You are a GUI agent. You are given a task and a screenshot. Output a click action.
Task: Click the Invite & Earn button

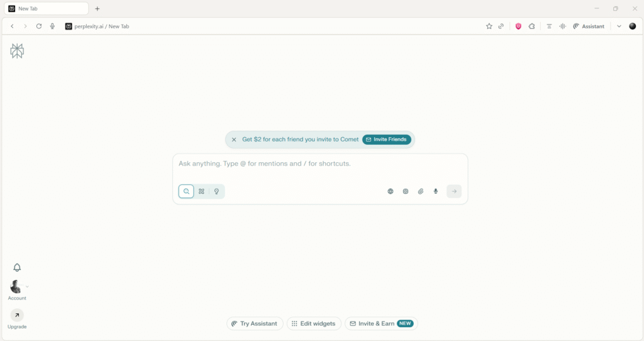coord(381,323)
